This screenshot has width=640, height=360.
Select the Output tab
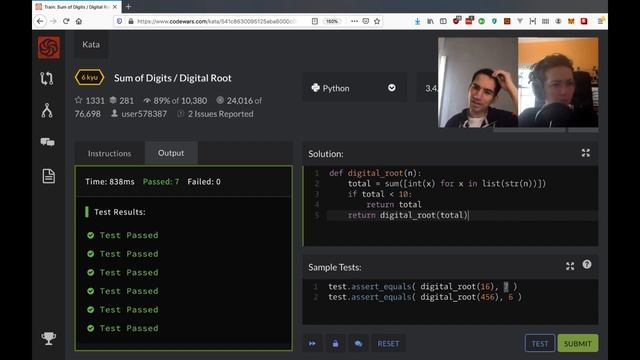[171, 153]
